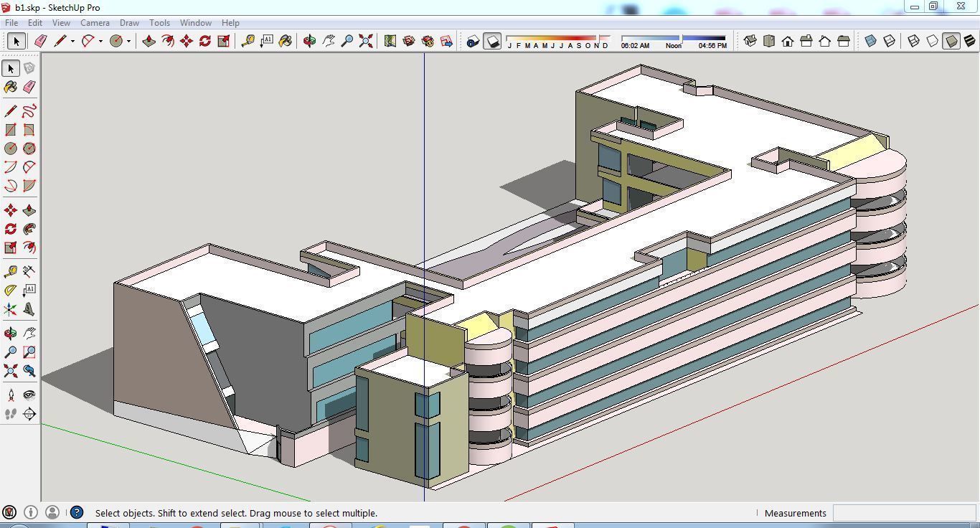Switch to Right standard view

click(806, 41)
